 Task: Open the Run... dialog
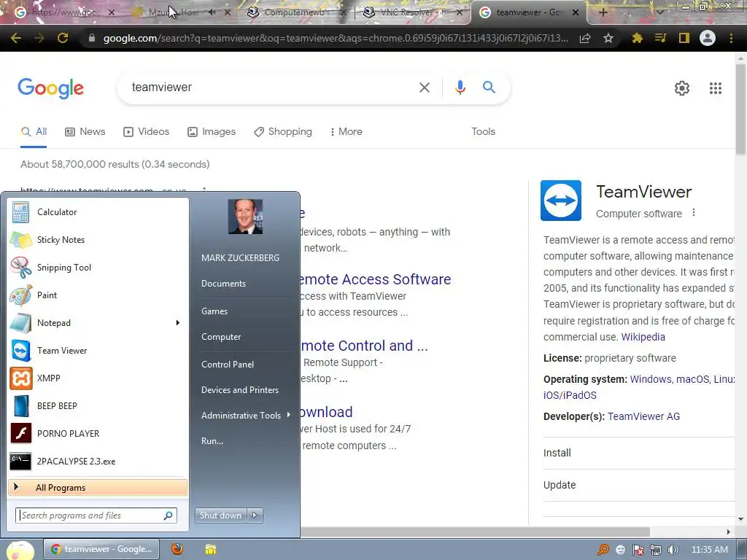click(x=212, y=441)
